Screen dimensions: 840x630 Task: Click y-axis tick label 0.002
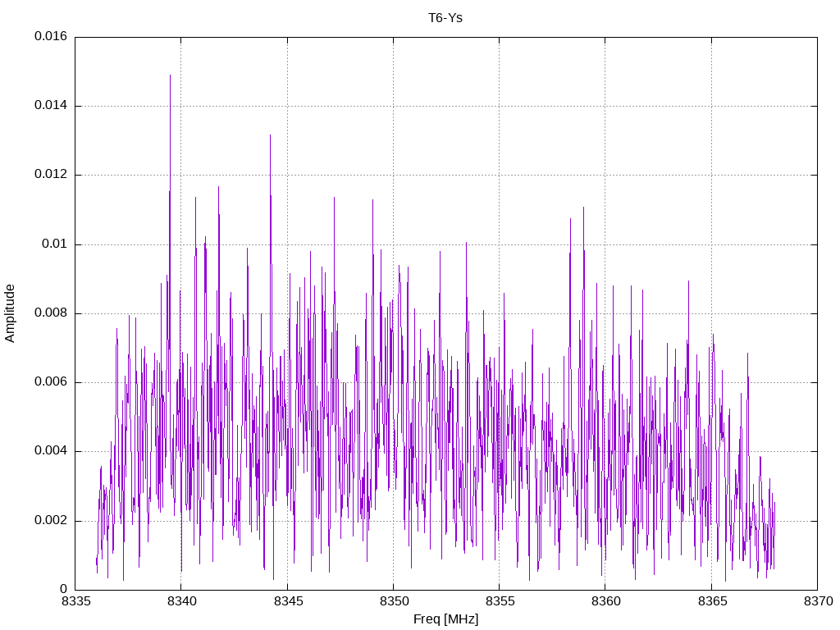point(51,521)
